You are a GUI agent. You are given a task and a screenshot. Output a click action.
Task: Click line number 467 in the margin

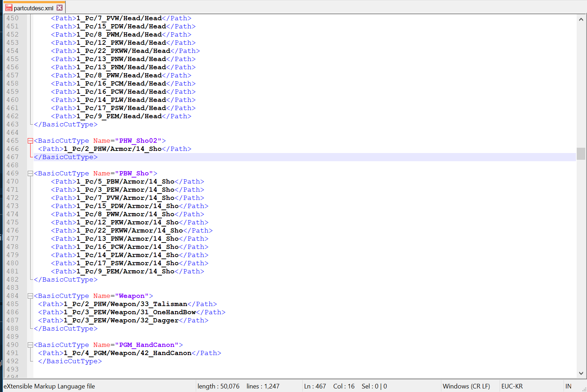tap(12, 157)
